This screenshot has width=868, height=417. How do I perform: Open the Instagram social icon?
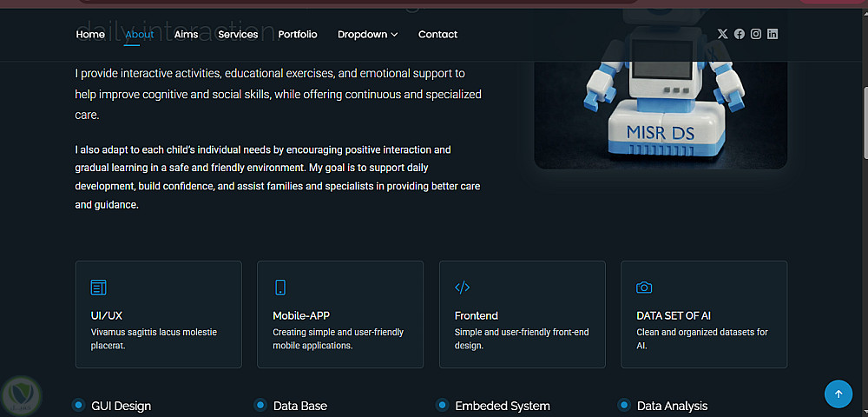[756, 34]
